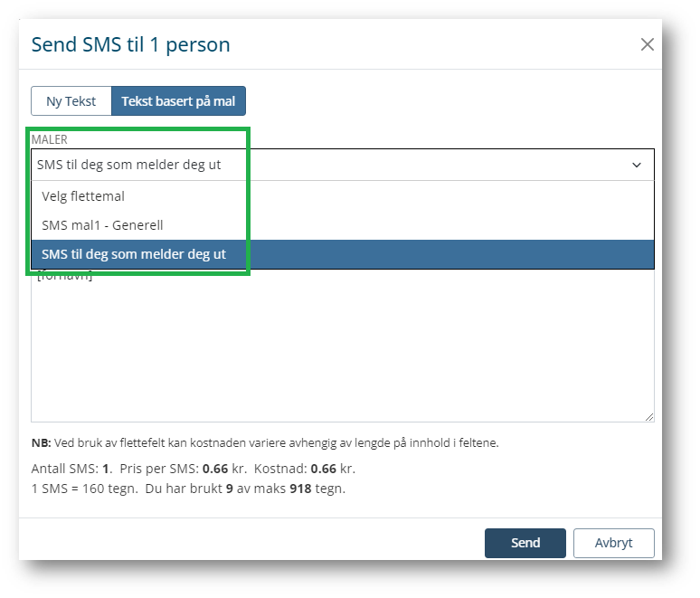Click the MALER field label

(x=50, y=140)
